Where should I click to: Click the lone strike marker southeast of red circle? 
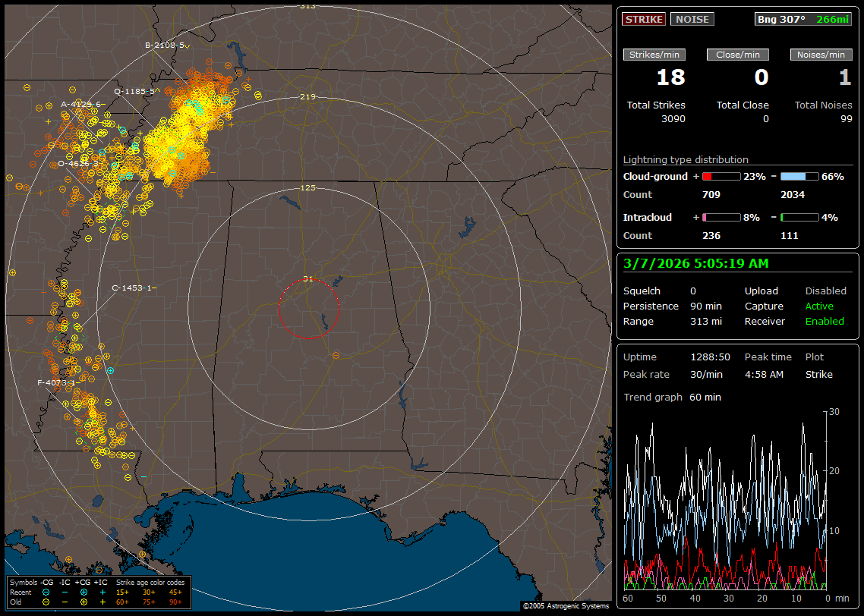[x=336, y=355]
